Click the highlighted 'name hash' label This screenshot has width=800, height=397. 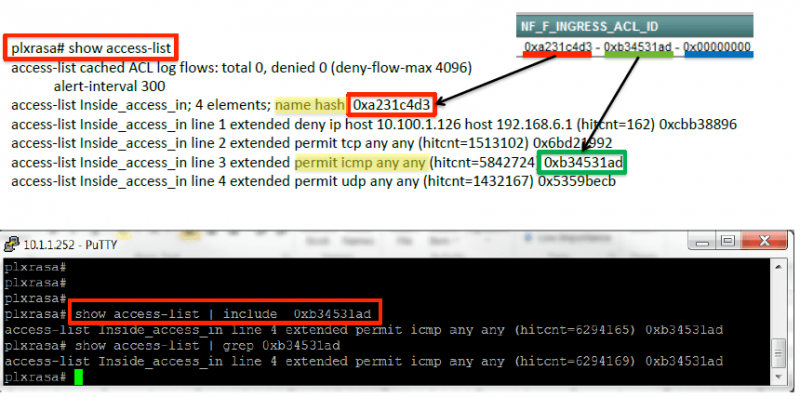tap(310, 105)
